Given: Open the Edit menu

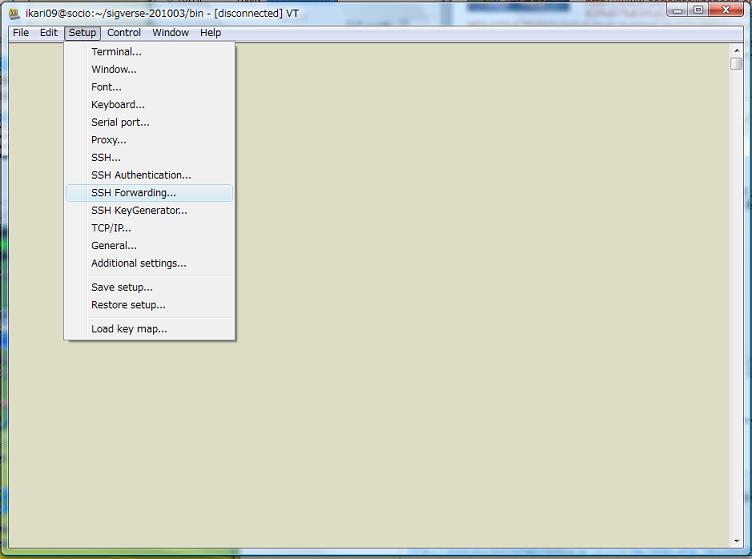Looking at the screenshot, I should pyautogui.click(x=48, y=33).
